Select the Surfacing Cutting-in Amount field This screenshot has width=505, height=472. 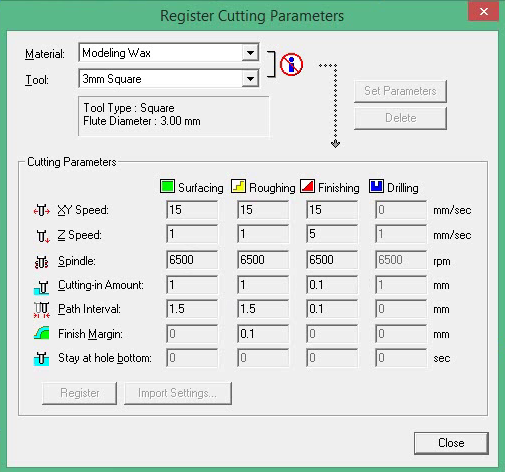click(x=192, y=285)
